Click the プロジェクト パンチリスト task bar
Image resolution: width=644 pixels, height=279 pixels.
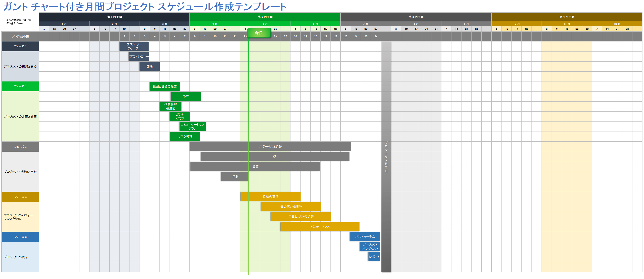coord(370,247)
